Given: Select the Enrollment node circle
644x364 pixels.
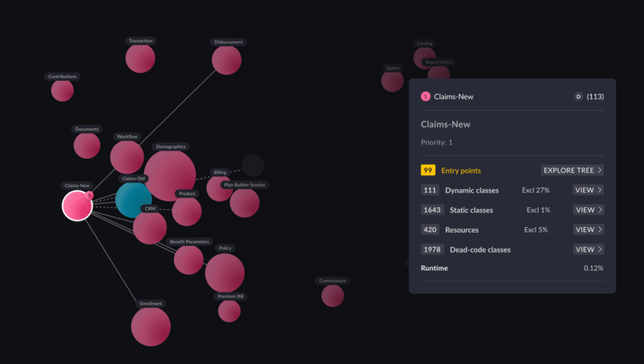Looking at the screenshot, I should coord(151,327).
